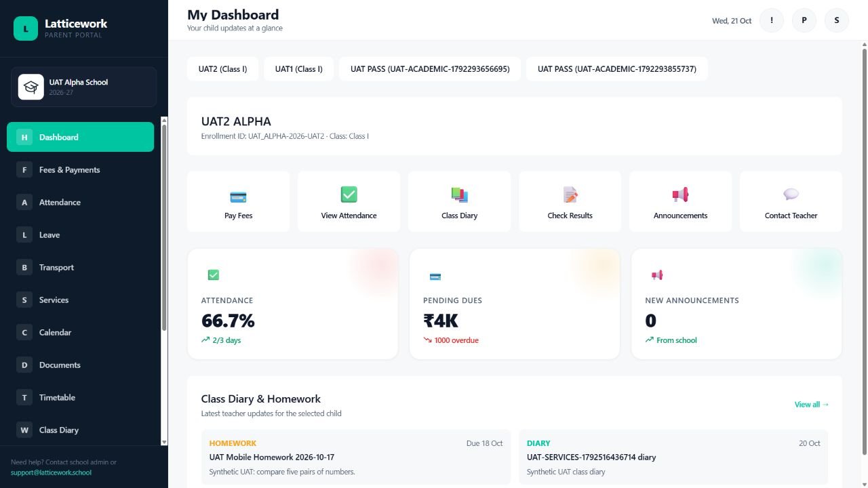Screen dimensions: 868x488
Task: Open Leave from the sidebar
Action: (81, 235)
